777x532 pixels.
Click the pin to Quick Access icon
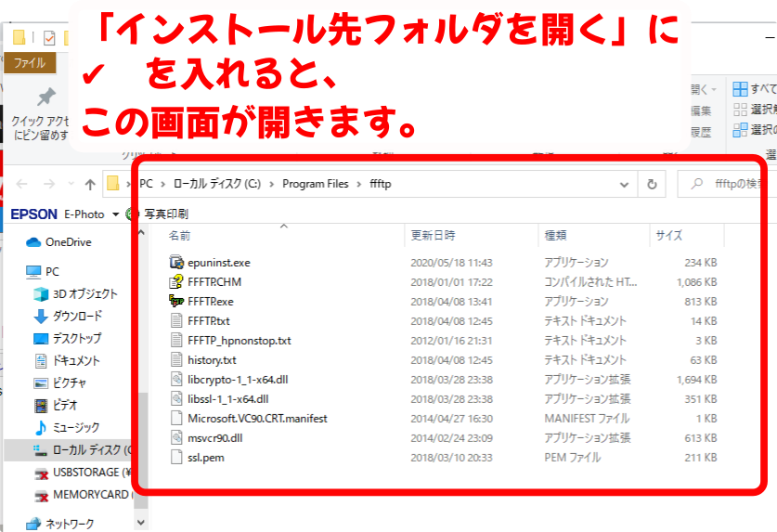click(46, 97)
